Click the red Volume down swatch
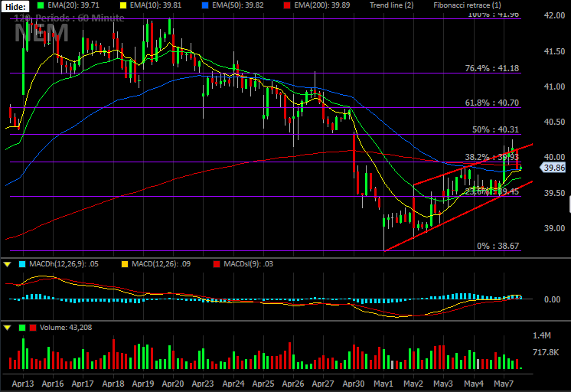The image size is (571, 392). [x=33, y=328]
